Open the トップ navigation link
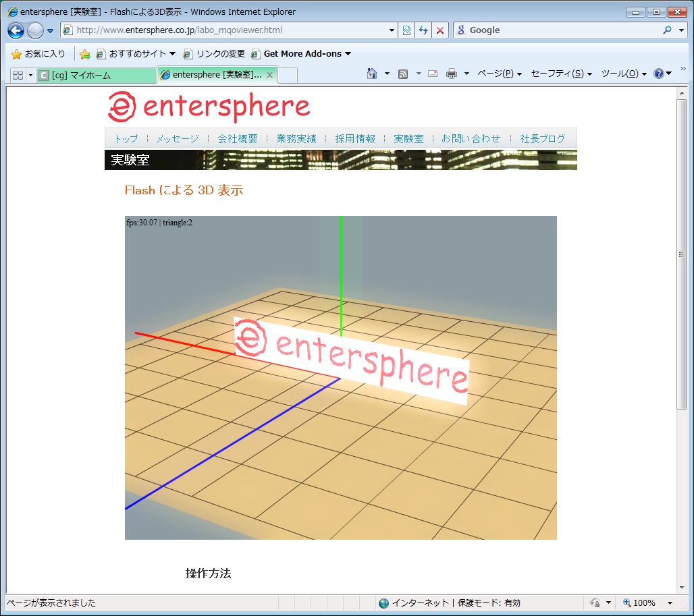This screenshot has width=694, height=616. (x=126, y=139)
